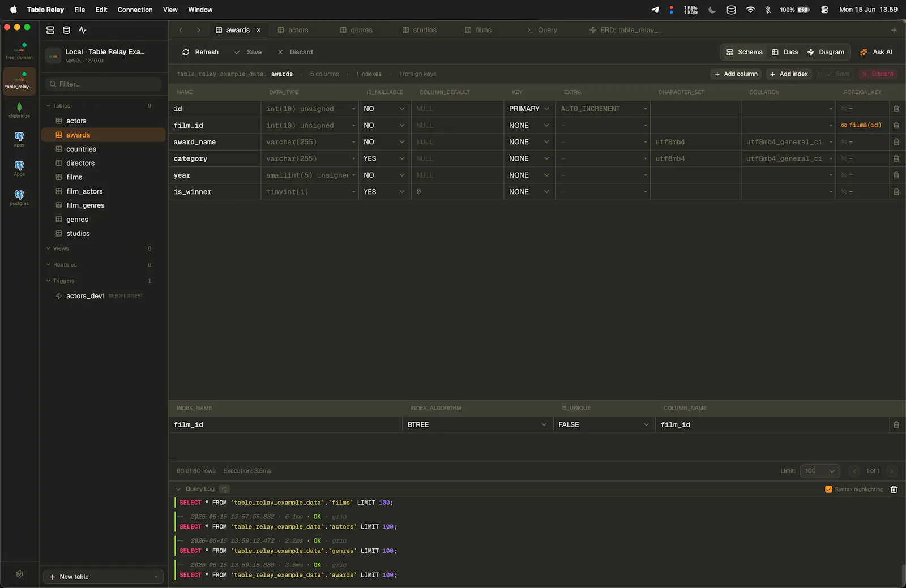Delete the award_name column trash icon
The image size is (906, 588).
tap(896, 142)
